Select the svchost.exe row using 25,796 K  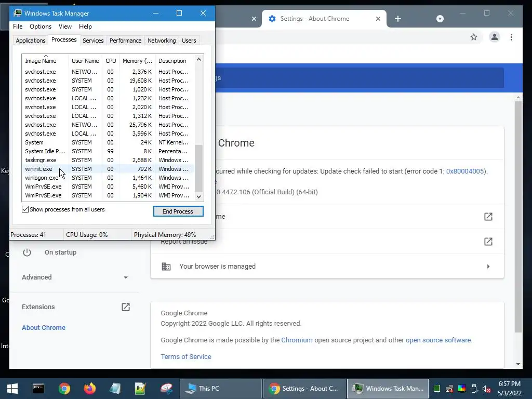tap(108, 125)
